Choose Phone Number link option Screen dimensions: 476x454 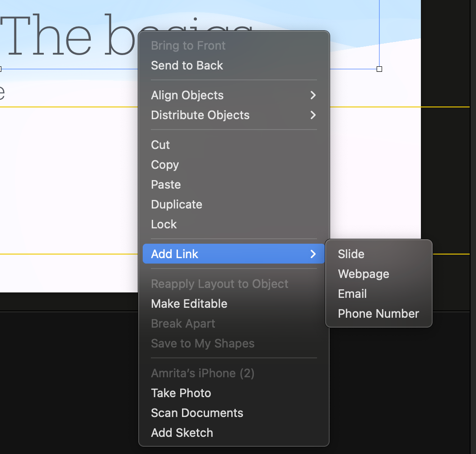tap(378, 314)
